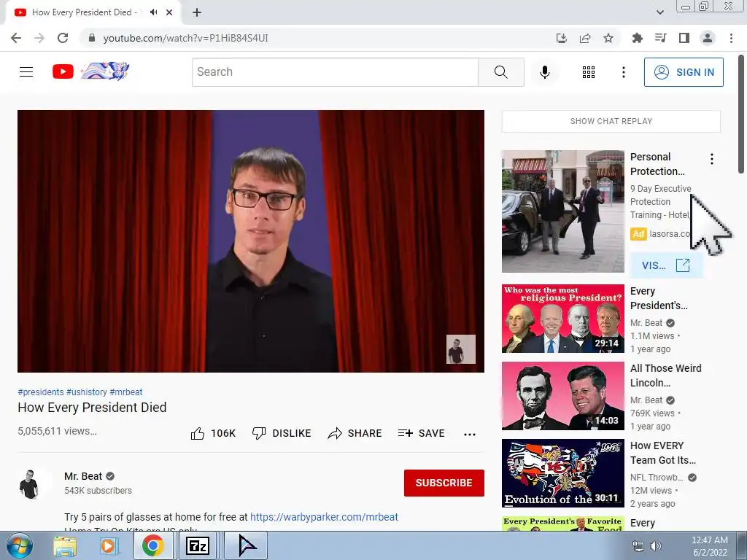Mute tab using speaker icon
Viewport: 747px width, 560px height.
tap(153, 12)
